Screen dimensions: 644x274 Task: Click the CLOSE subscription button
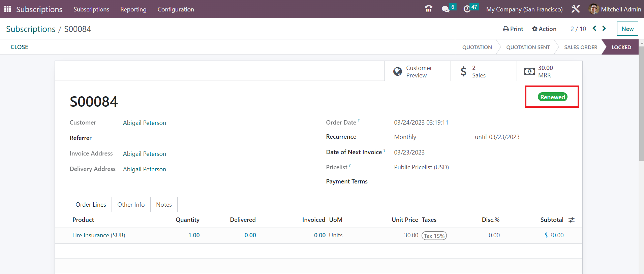(x=20, y=47)
